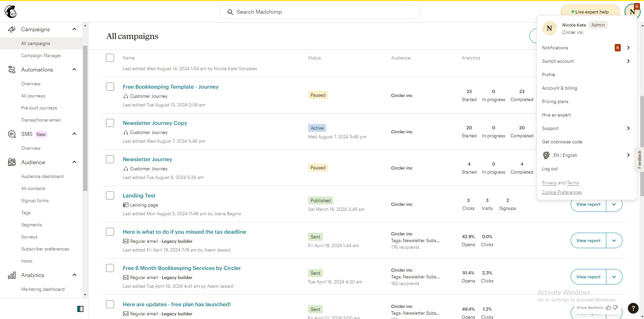This screenshot has width=644, height=319.
Task: Select the Newsletter Journey Copy checkbox
Action: [110, 123]
